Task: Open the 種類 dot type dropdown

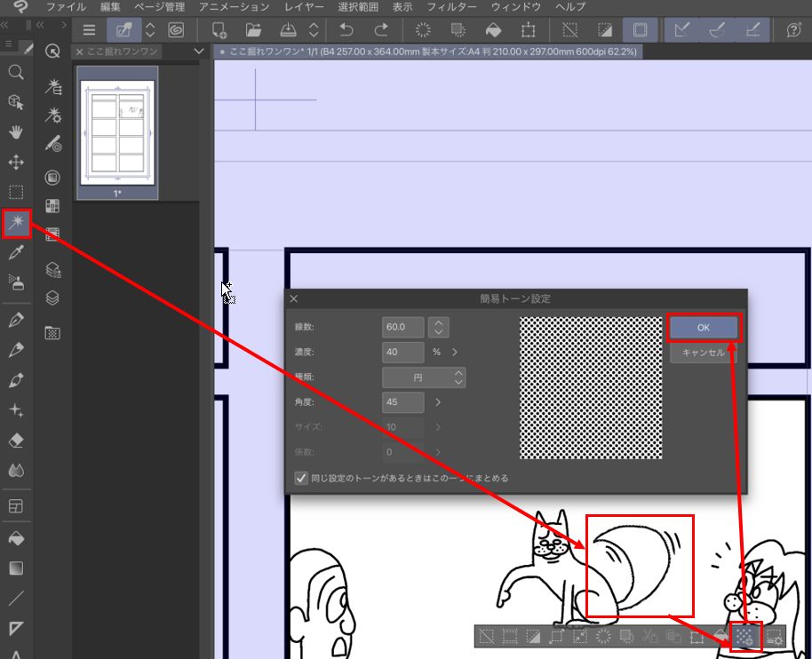Action: pos(424,377)
